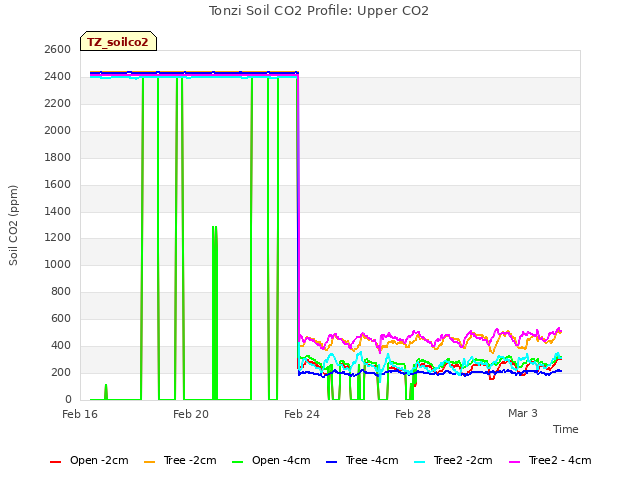
Task: Click the 2400 y-axis tick label
Action: coord(58,77)
